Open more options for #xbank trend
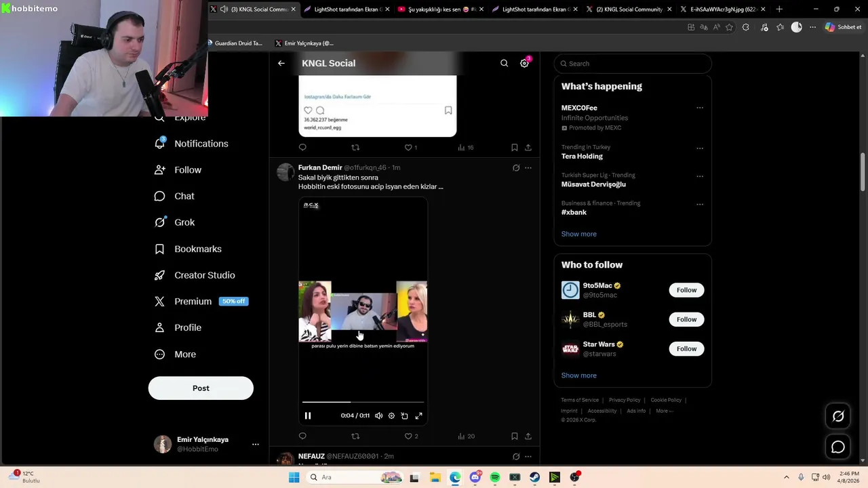 700,204
